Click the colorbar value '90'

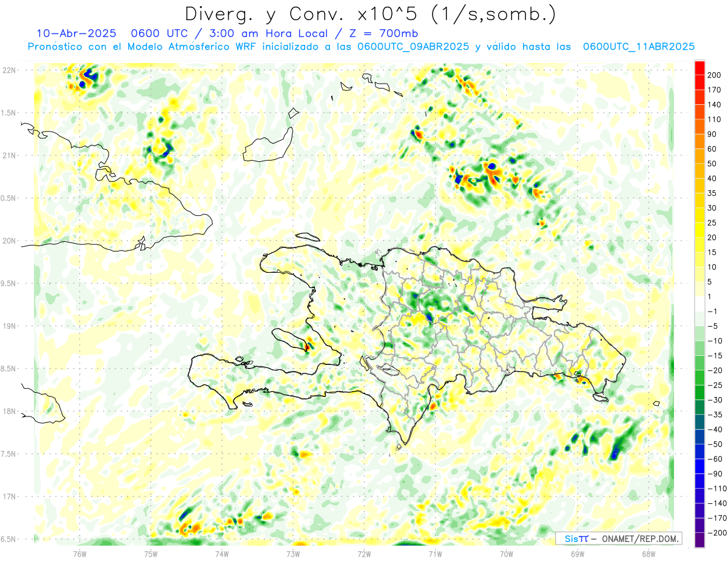712,134
